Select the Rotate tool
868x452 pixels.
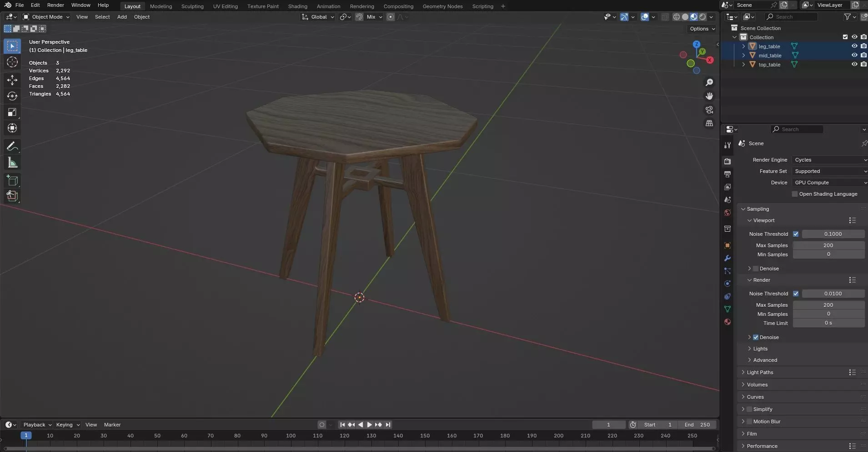point(12,96)
